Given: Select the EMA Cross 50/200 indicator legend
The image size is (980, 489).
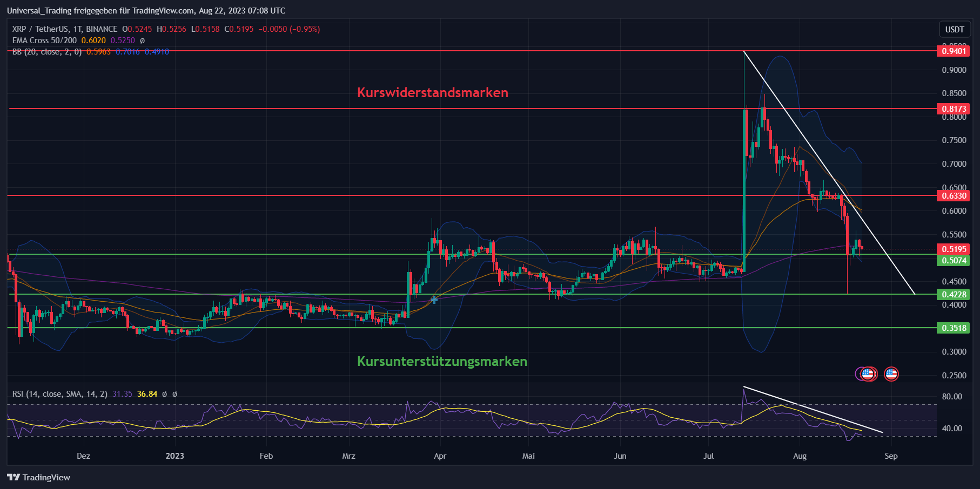Looking at the screenshot, I should 44,40.
